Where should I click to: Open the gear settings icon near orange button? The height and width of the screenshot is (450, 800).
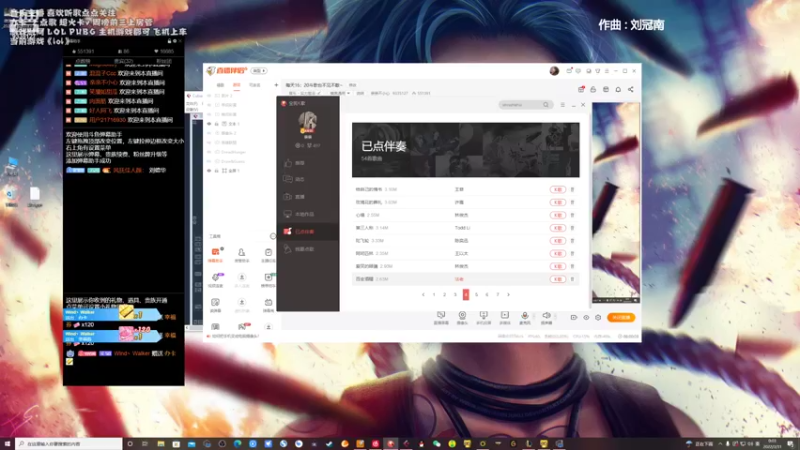click(x=598, y=317)
